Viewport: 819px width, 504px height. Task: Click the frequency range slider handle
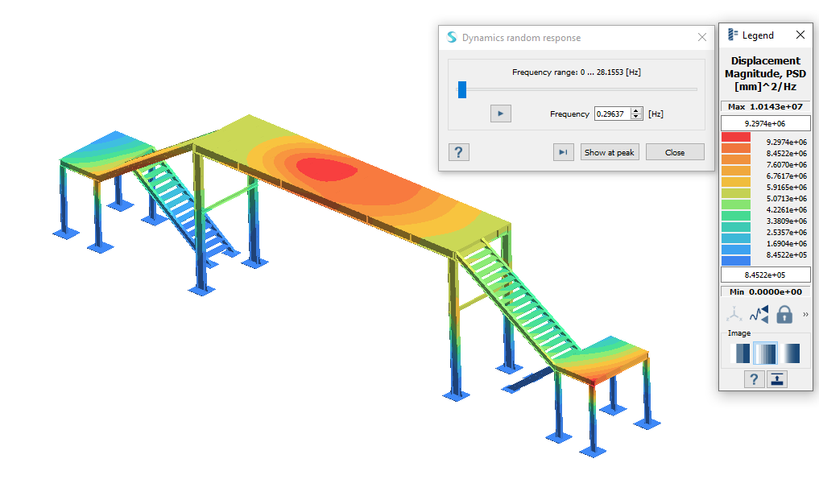coord(462,89)
